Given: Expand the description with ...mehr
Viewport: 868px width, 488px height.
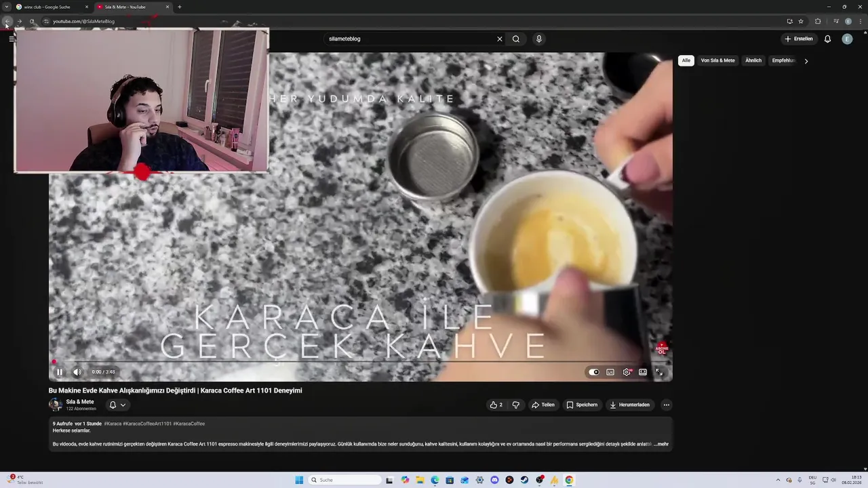Looking at the screenshot, I should (x=661, y=444).
